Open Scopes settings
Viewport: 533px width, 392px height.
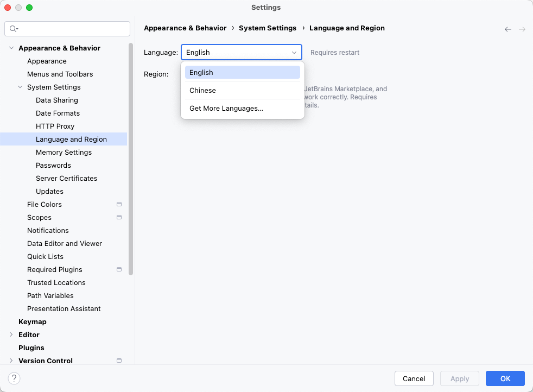pos(40,218)
